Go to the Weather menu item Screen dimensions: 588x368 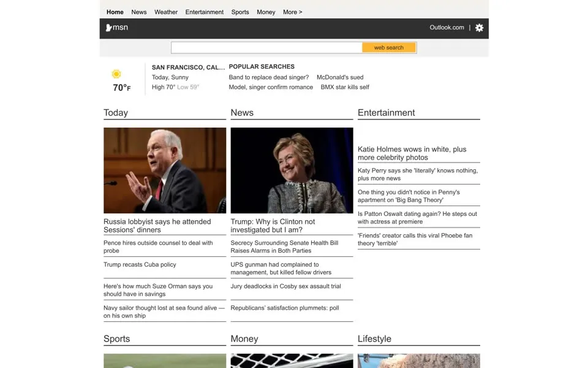[166, 12]
